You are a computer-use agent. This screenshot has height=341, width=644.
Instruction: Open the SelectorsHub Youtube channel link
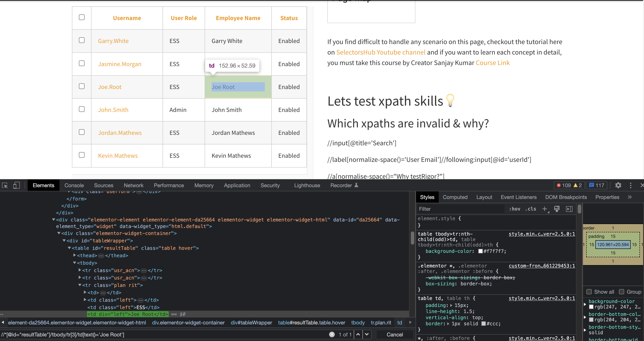[381, 52]
